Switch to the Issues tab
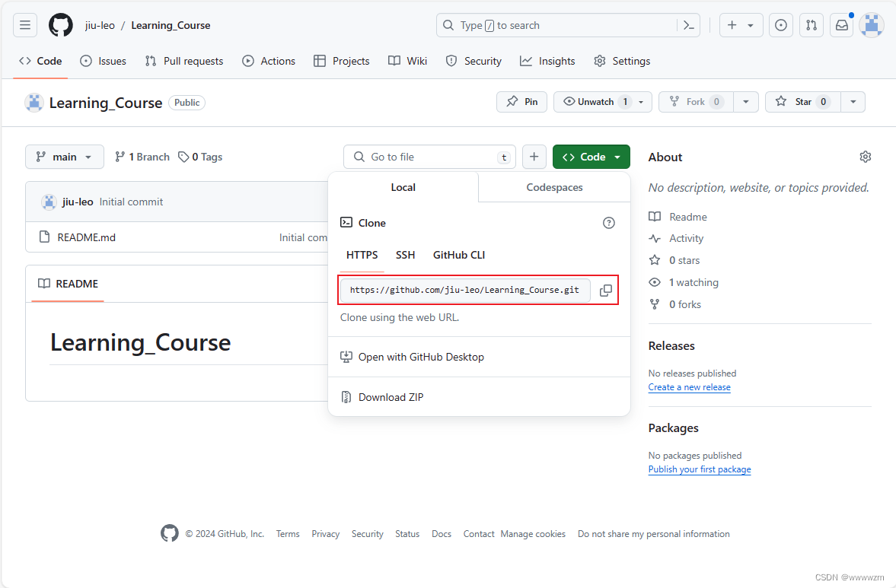 tap(104, 61)
